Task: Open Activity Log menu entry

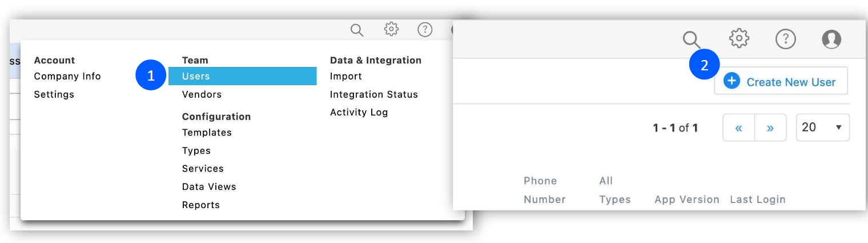Action: click(359, 112)
